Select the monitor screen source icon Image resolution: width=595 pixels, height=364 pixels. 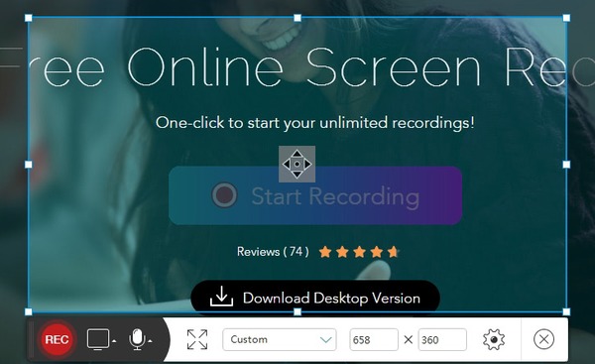(x=98, y=339)
